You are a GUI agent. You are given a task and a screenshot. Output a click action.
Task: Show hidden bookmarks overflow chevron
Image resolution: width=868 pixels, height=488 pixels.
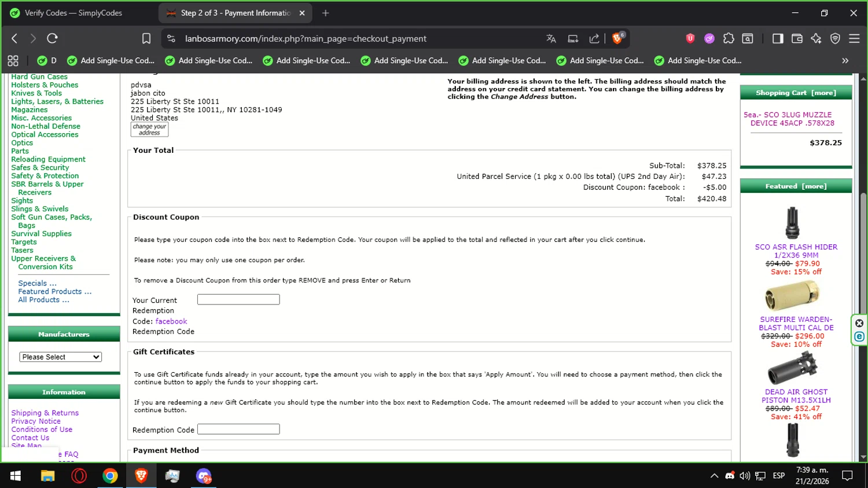coord(845,60)
